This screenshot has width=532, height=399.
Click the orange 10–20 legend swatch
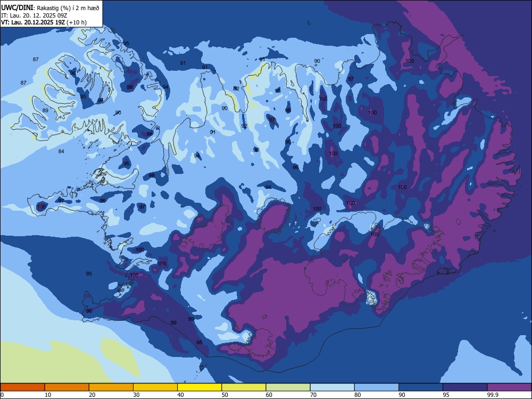click(67, 387)
